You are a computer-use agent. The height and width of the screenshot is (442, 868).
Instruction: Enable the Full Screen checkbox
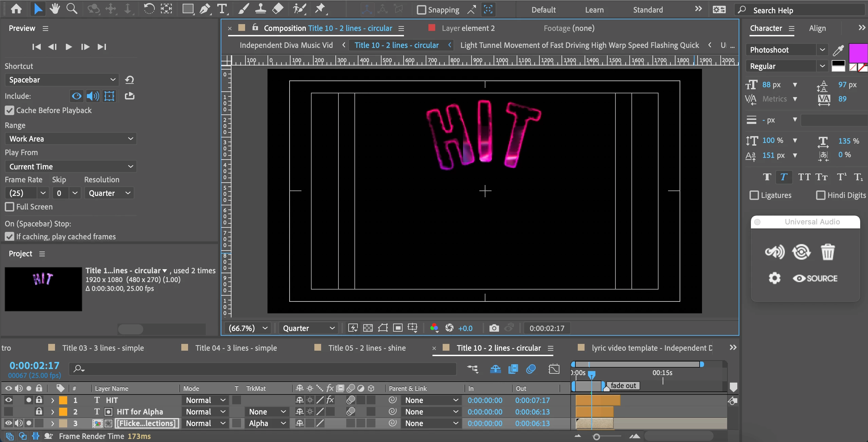10,207
